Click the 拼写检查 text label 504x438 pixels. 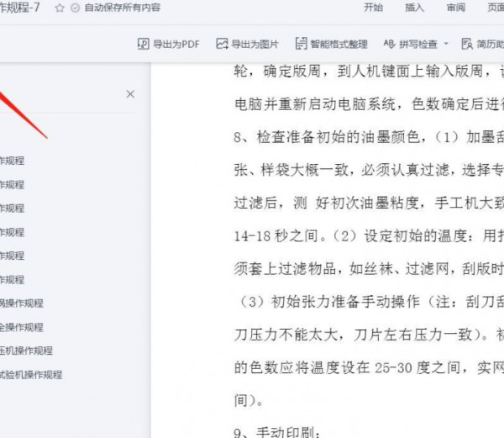[x=418, y=44]
